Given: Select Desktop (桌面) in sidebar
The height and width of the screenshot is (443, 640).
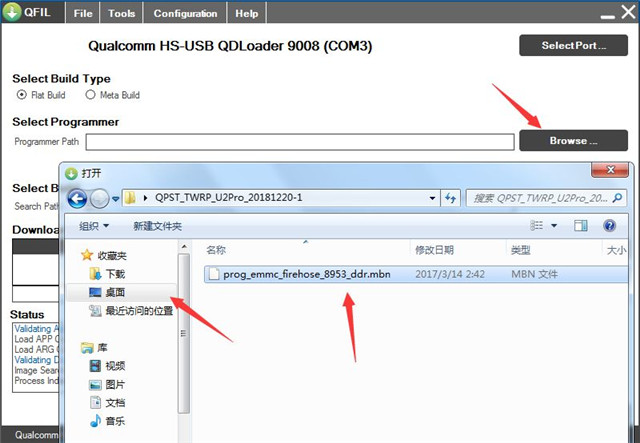Looking at the screenshot, I should [114, 292].
